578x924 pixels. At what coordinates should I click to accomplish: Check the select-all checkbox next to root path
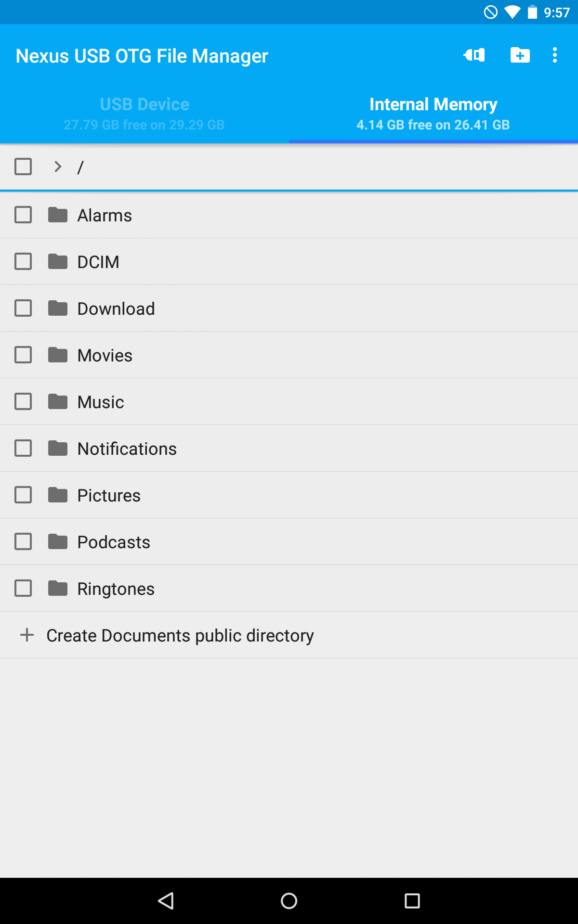23,167
